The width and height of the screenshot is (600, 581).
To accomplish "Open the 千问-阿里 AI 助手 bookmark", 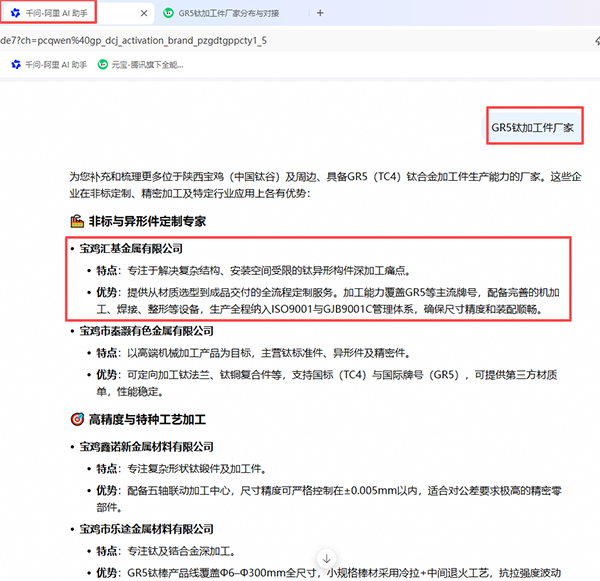I will (49, 65).
